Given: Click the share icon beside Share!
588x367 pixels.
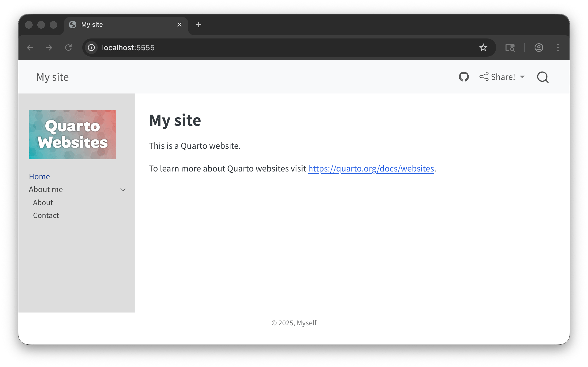Looking at the screenshot, I should (484, 77).
